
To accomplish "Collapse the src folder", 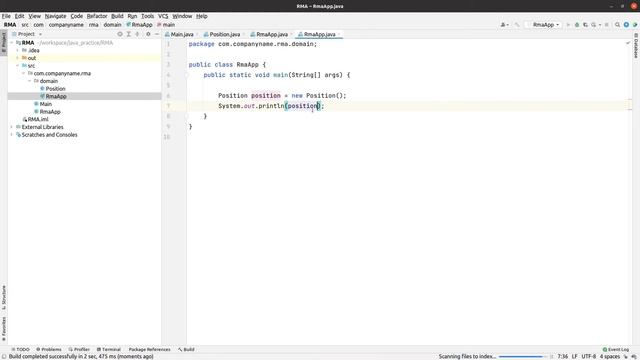I will coord(18,66).
